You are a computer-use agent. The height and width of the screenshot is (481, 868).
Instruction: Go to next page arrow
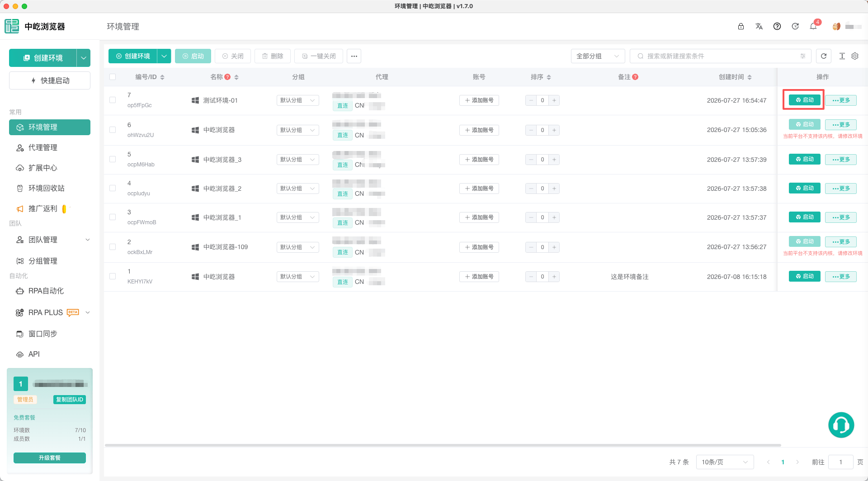(x=797, y=462)
